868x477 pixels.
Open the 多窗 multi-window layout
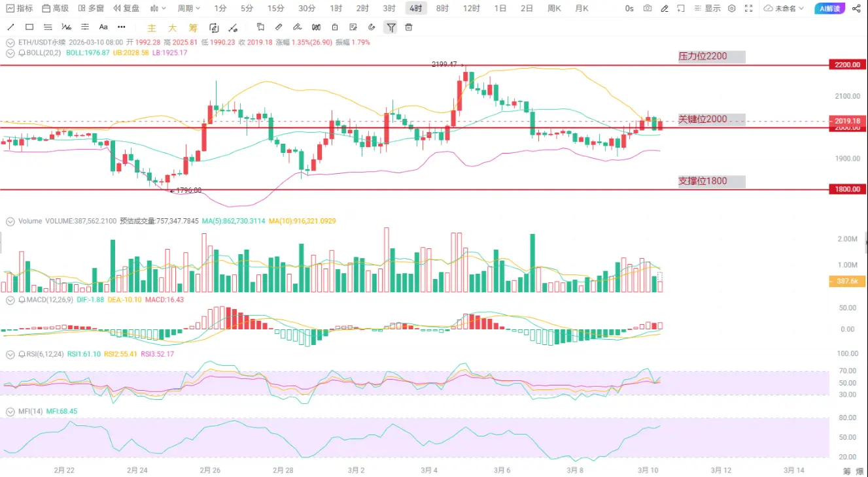(91, 8)
